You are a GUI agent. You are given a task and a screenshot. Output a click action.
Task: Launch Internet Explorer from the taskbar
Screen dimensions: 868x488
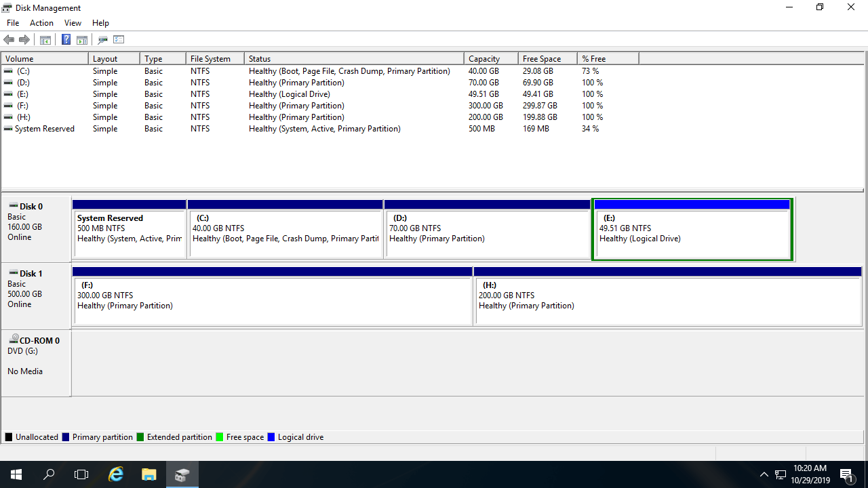tap(117, 474)
